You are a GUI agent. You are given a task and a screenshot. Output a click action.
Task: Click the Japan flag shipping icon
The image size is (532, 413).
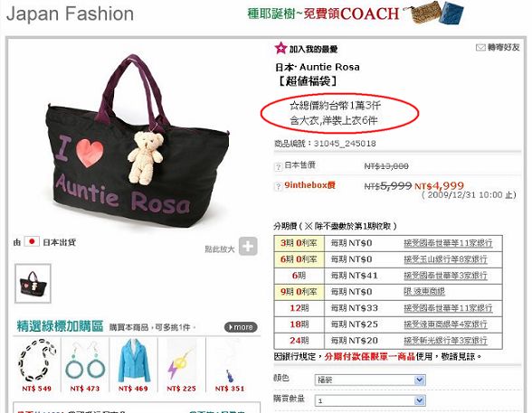coord(32,241)
